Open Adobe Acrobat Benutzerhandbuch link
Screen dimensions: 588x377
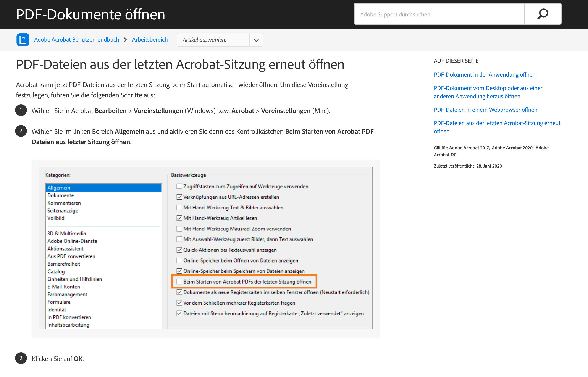click(x=76, y=39)
